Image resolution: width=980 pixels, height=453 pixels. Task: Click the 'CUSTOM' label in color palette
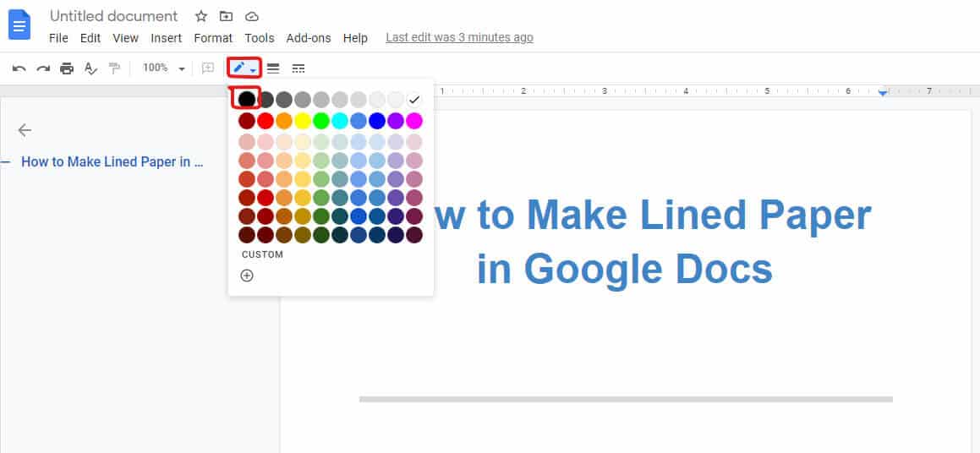point(262,254)
